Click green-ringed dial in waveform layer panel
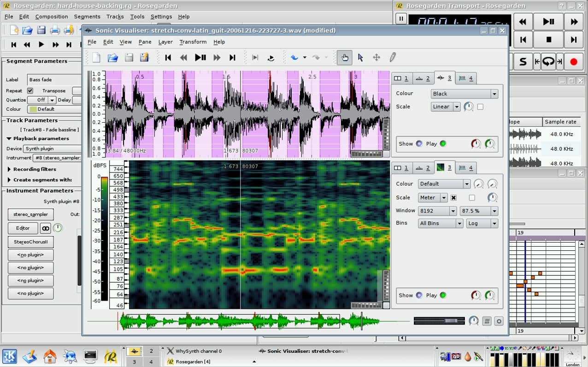The width and height of the screenshot is (588, 367). click(490, 144)
